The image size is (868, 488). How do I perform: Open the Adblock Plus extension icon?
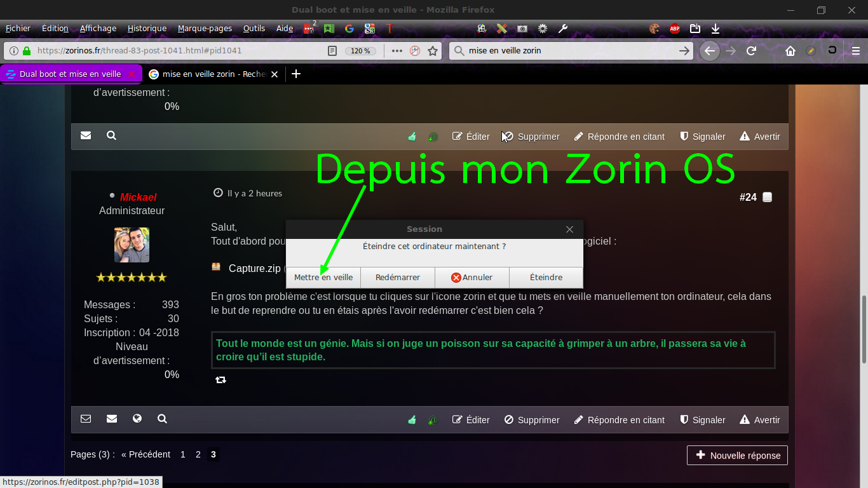(x=674, y=29)
